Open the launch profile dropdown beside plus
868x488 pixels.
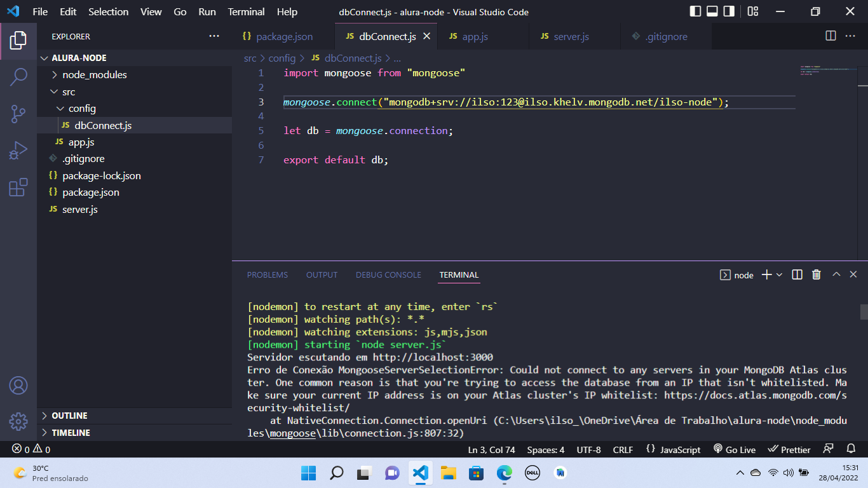[x=780, y=274]
